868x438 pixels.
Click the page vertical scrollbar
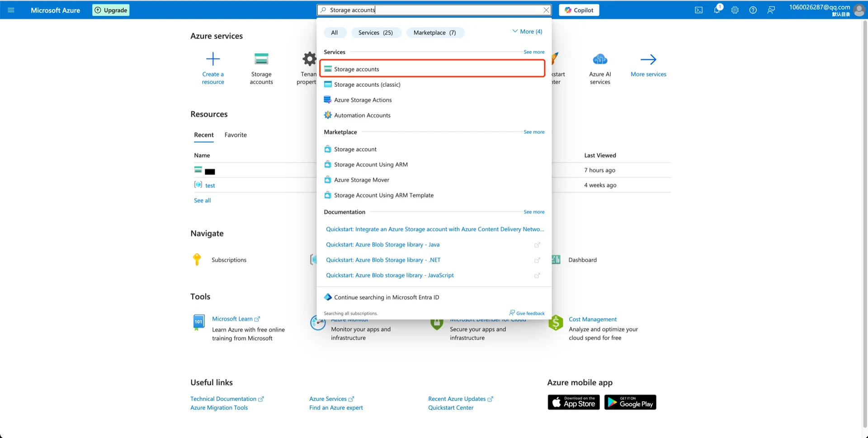pyautogui.click(x=865, y=223)
